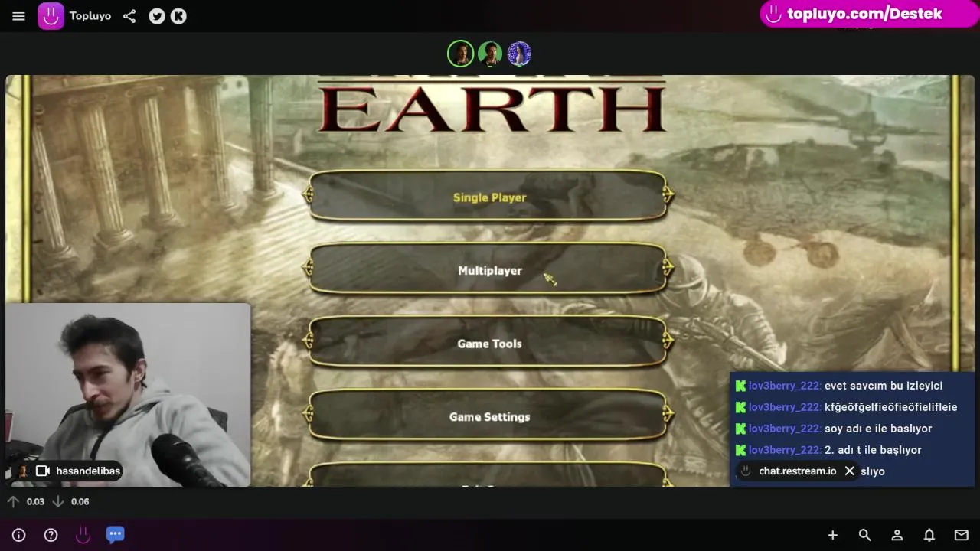Open the info icon in bottom bar
This screenshot has width=980, height=551.
[x=19, y=535]
